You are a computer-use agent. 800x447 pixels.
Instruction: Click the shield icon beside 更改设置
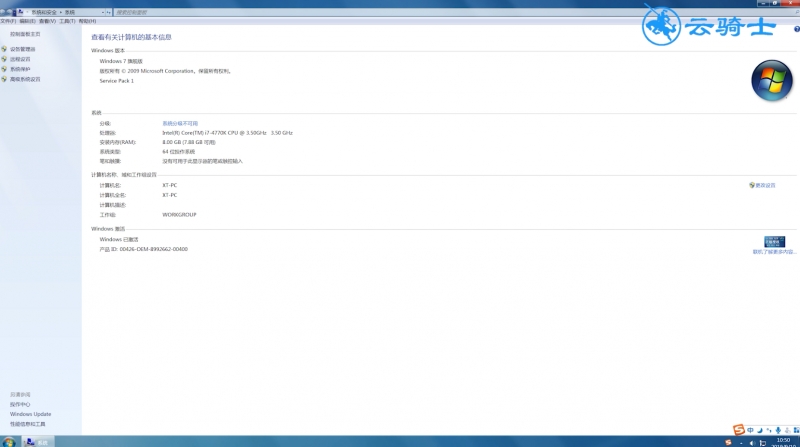coord(752,185)
